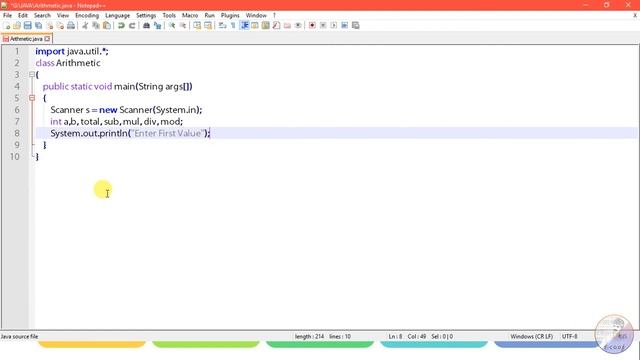Open Find with binoculars icon
Image resolution: width=640 pixels, height=360 pixels.
146,26
